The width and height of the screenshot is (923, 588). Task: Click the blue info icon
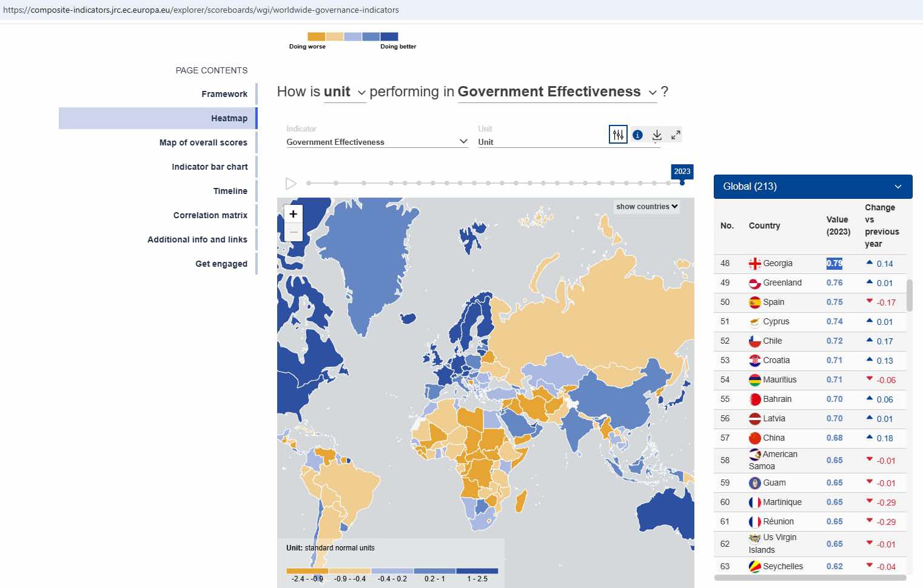coord(637,135)
